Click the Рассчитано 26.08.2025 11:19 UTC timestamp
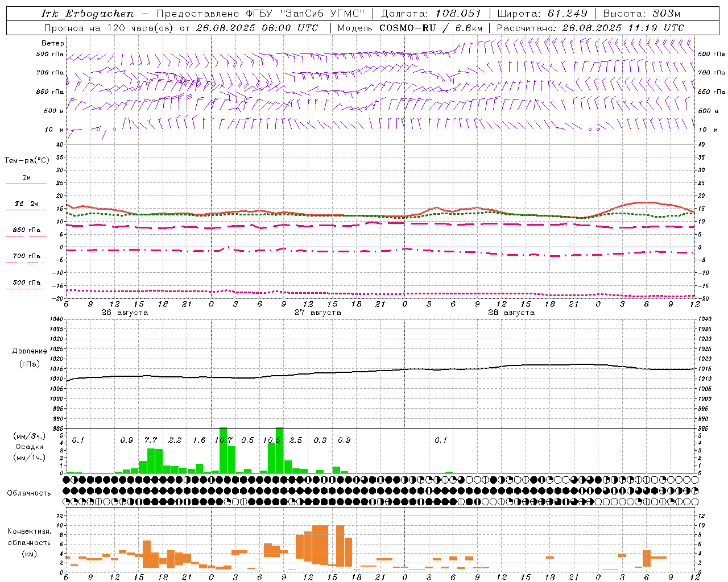The height and width of the screenshot is (582, 728). 590,28
